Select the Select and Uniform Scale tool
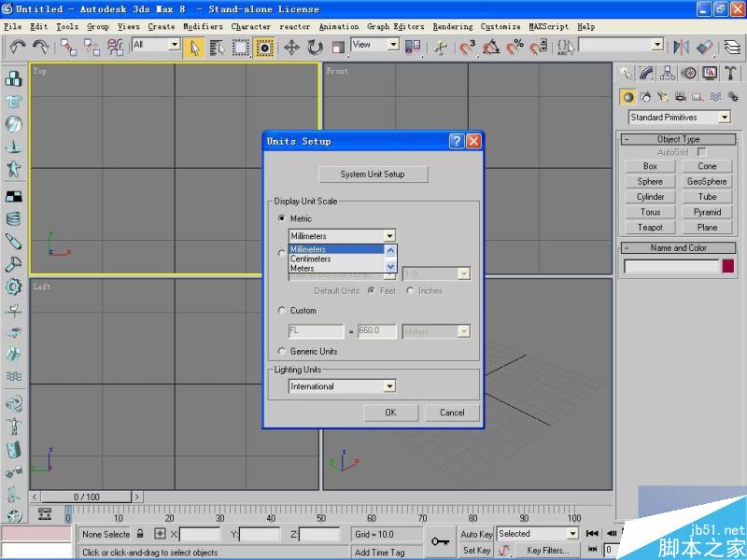Viewport: 747px width, 560px height. click(x=338, y=47)
